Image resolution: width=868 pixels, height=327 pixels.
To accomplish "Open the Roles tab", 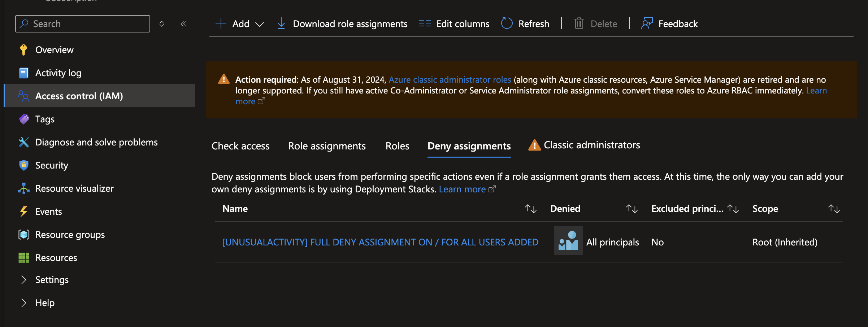I will point(398,146).
